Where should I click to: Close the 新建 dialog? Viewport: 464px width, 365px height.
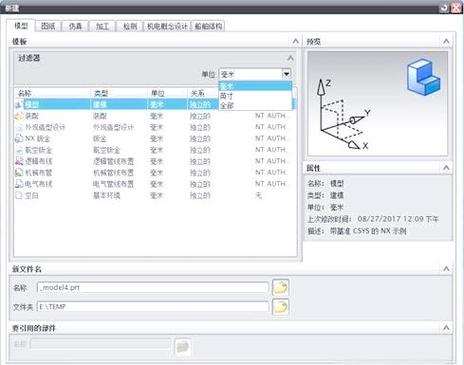pyautogui.click(x=456, y=8)
